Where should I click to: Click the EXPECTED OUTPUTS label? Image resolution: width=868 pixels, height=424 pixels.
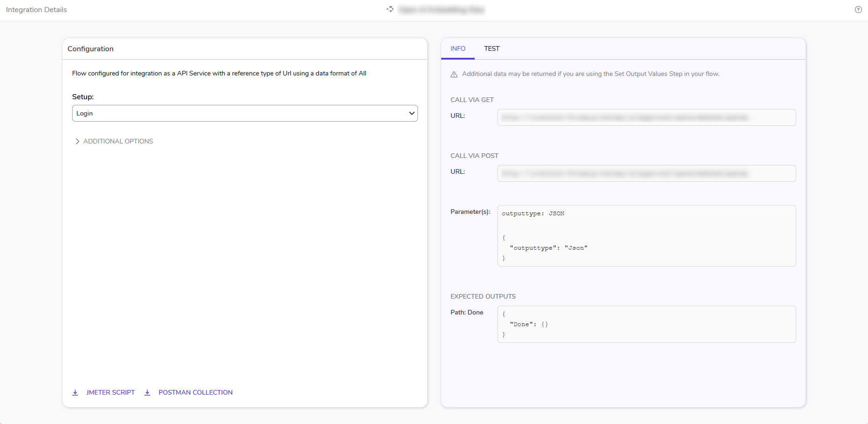point(483,296)
